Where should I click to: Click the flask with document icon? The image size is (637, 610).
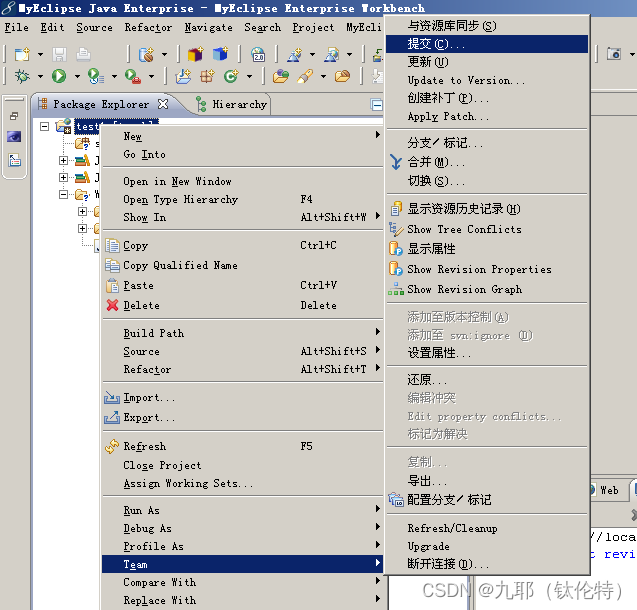pos(332,54)
